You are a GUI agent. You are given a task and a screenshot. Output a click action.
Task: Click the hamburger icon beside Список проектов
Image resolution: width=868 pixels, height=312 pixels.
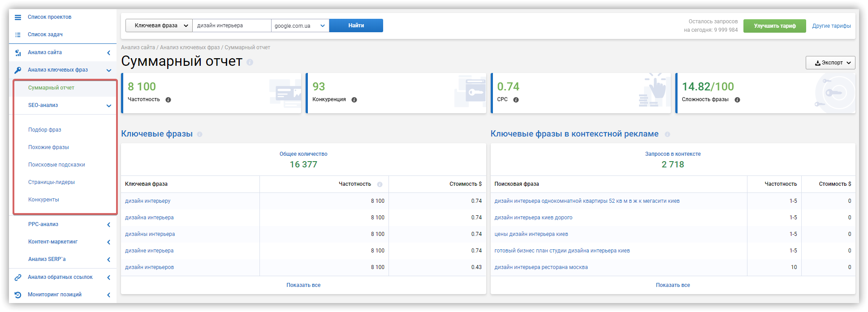click(18, 17)
